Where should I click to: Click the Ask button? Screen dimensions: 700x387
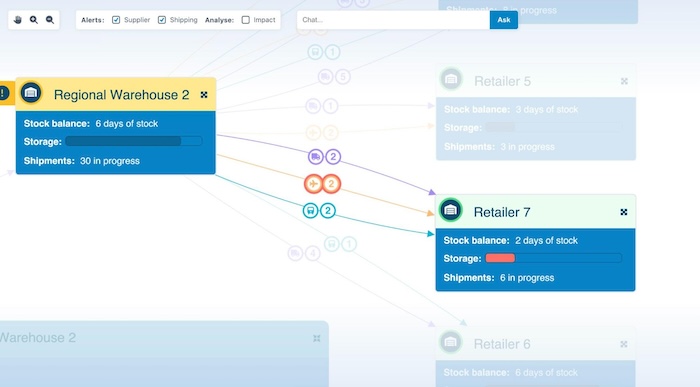[x=504, y=20]
